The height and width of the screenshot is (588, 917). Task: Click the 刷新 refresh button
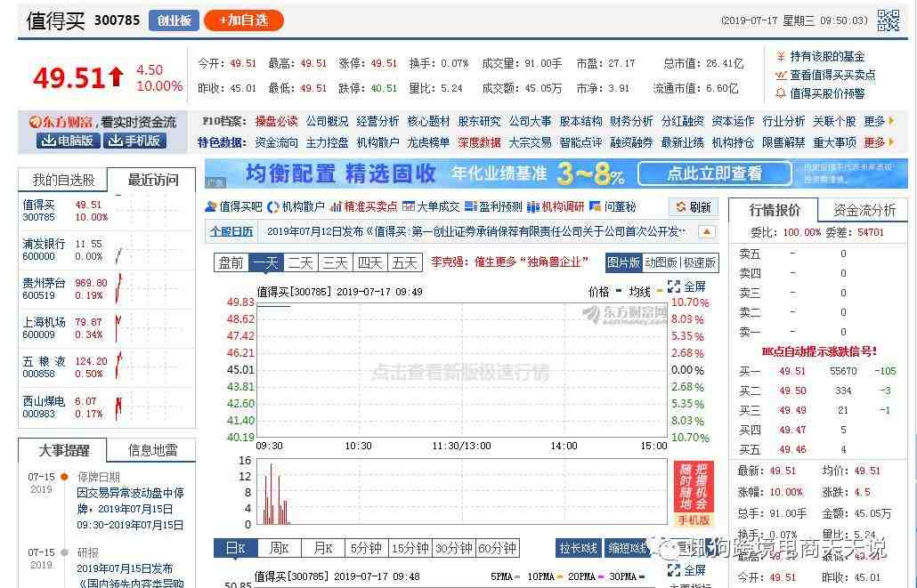pyautogui.click(x=694, y=207)
